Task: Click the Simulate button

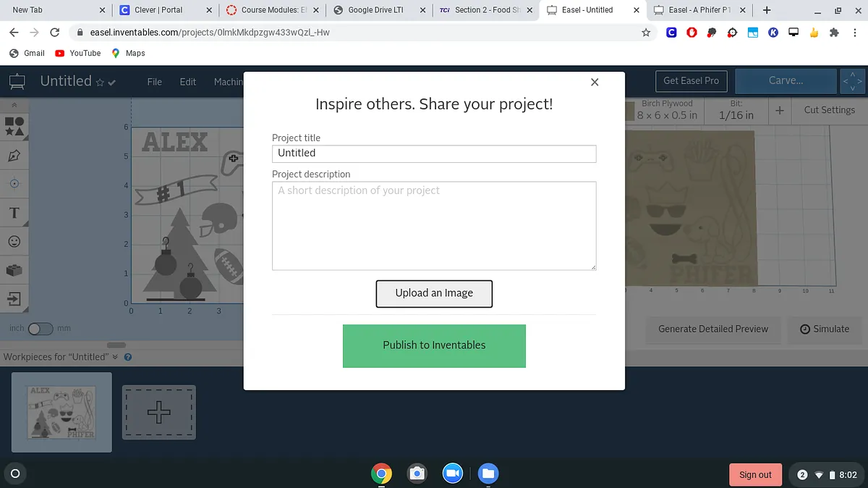Action: 825,329
